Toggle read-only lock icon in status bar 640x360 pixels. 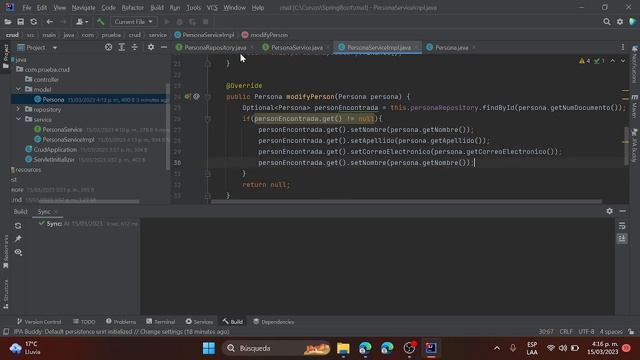click(631, 331)
